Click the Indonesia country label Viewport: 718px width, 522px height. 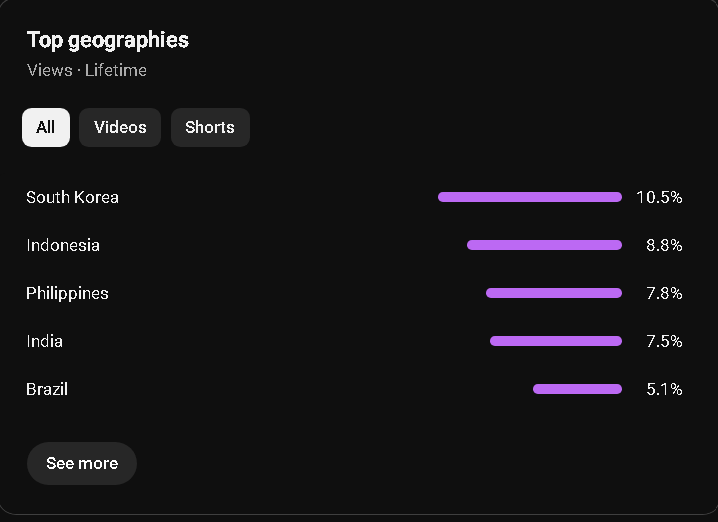tap(63, 245)
